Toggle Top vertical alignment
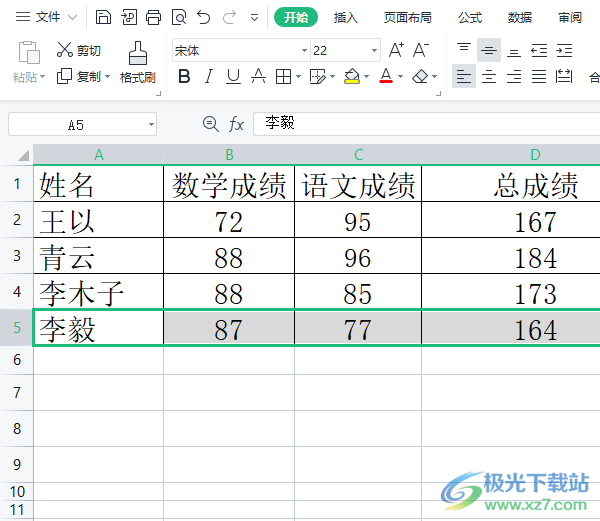The height and width of the screenshot is (521, 600). click(x=464, y=50)
